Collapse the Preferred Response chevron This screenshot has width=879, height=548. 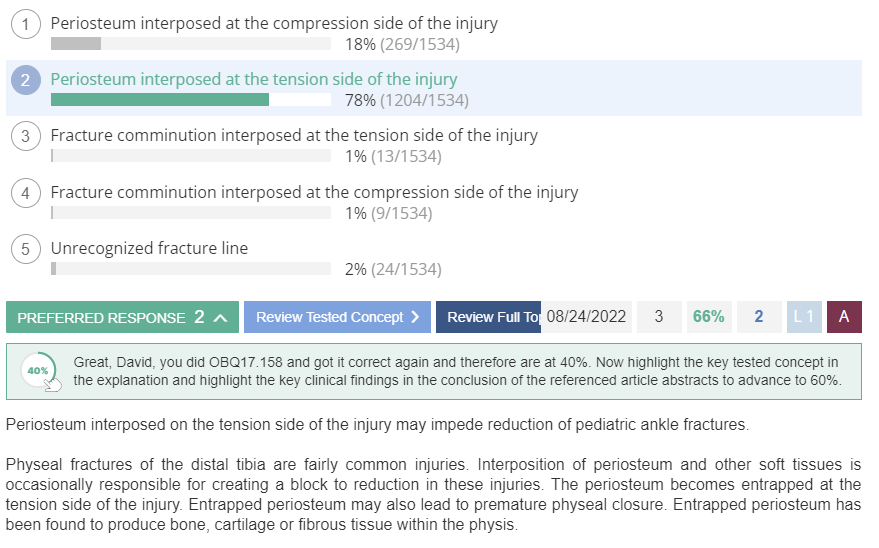pos(220,318)
